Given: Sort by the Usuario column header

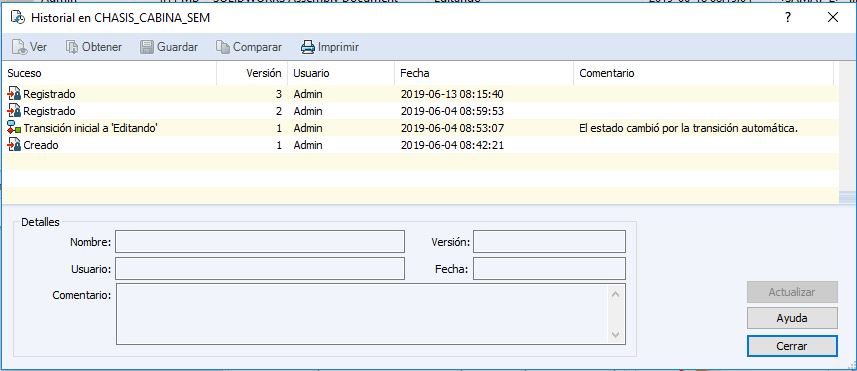Looking at the screenshot, I should coord(341,73).
